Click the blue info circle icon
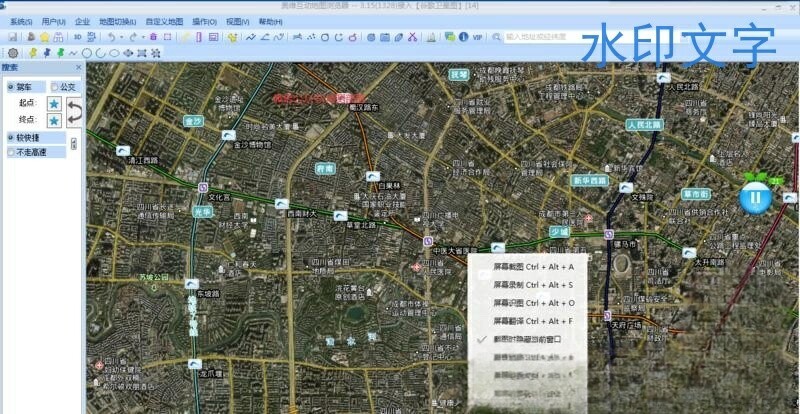The width and height of the screenshot is (800, 414). pos(463,37)
